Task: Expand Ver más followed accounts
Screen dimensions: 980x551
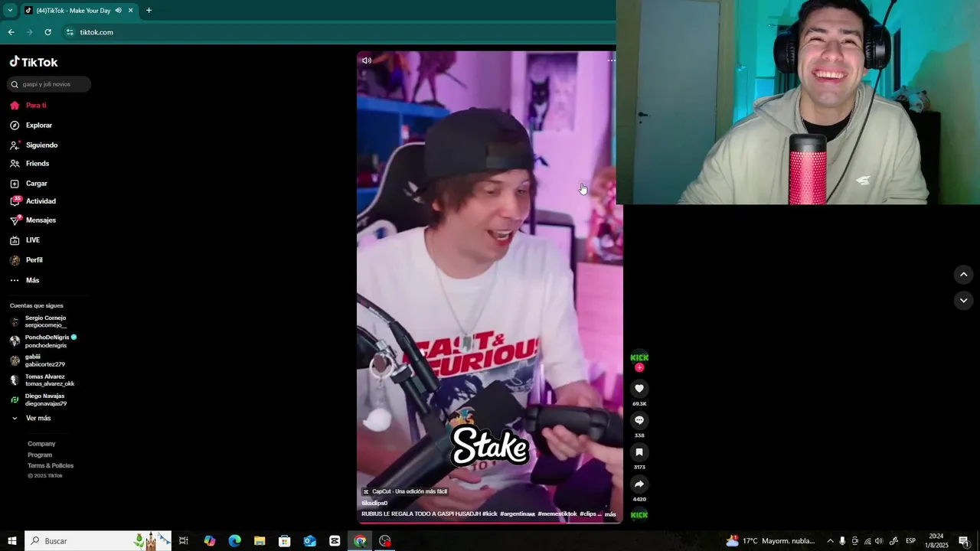Action: tap(31, 419)
